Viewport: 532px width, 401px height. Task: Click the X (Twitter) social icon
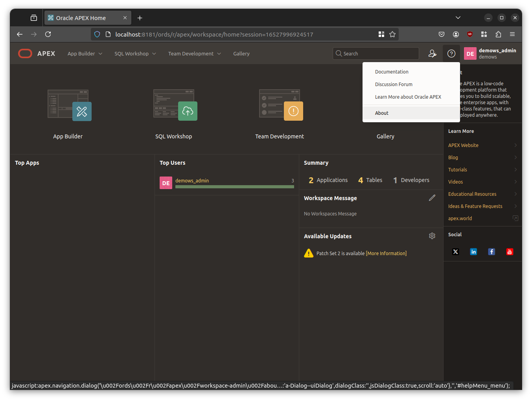[x=455, y=252]
